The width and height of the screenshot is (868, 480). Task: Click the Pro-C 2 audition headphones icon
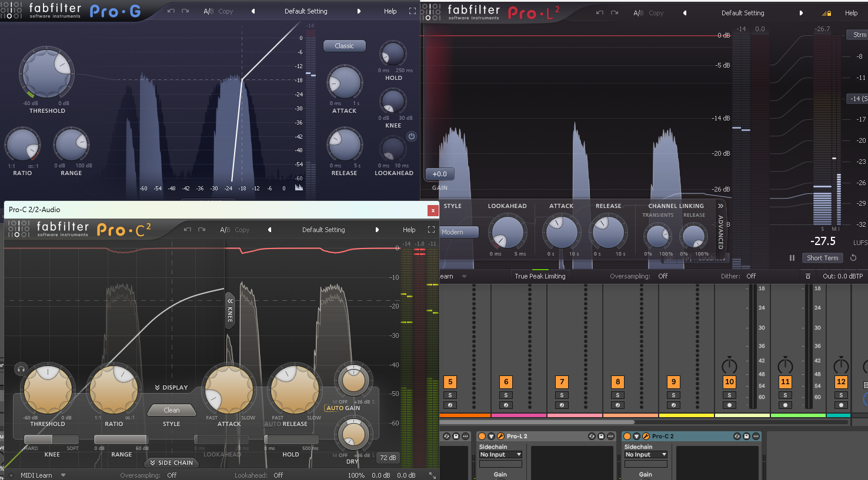[21, 369]
